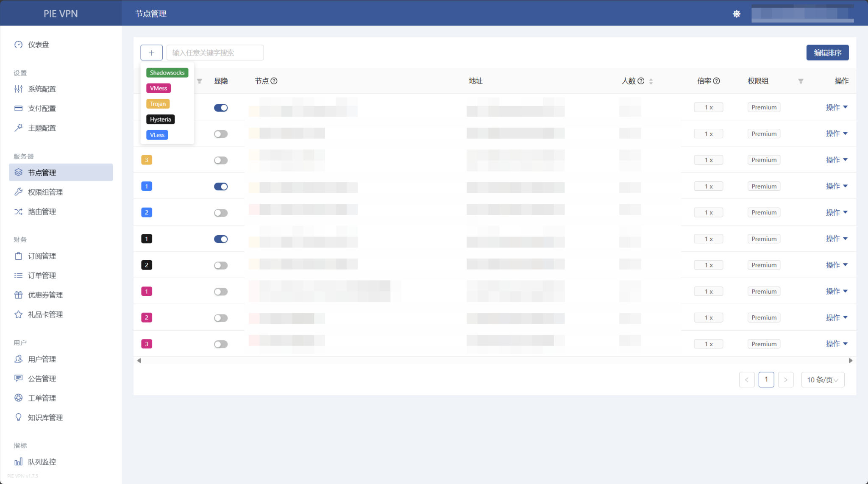Select VMess from the add node menu
The width and height of the screenshot is (868, 484).
(x=159, y=88)
